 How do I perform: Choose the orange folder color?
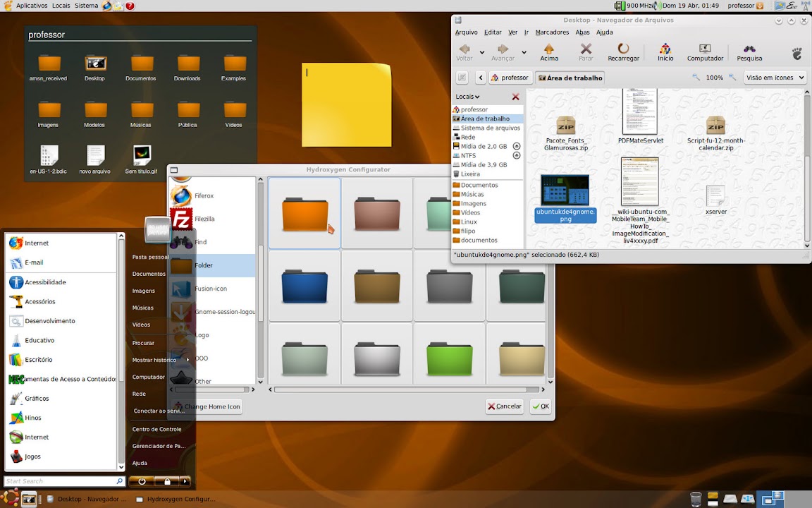click(304, 213)
